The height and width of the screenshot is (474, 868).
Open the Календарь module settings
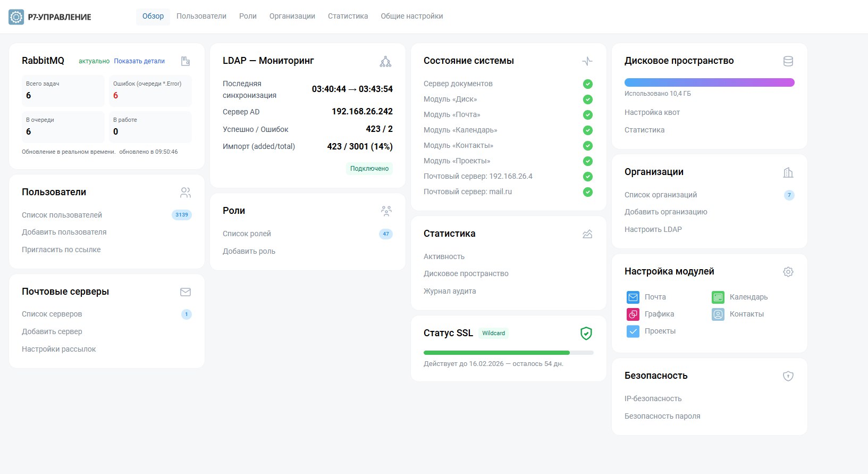[748, 297]
